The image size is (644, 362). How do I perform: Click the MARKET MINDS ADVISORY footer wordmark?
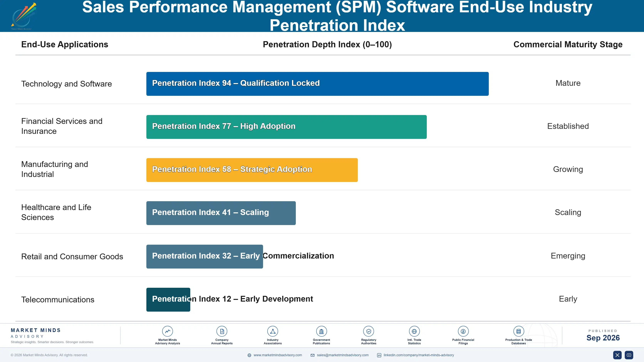pos(36,333)
